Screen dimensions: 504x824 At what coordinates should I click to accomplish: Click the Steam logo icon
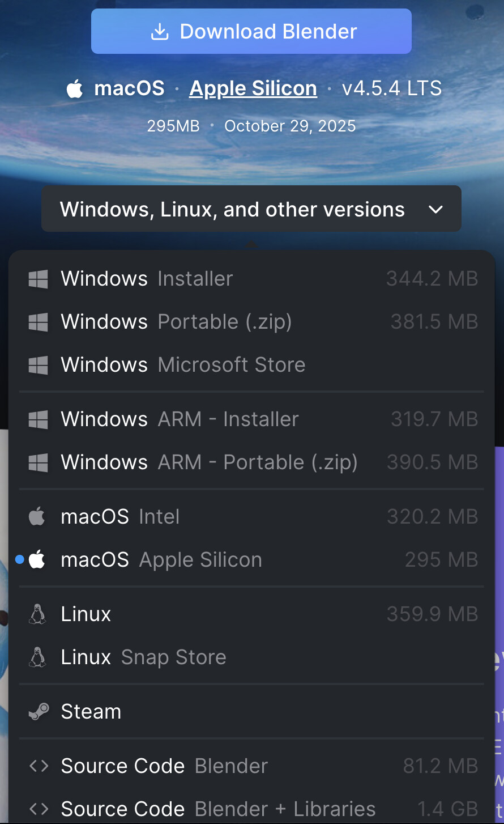click(x=38, y=712)
